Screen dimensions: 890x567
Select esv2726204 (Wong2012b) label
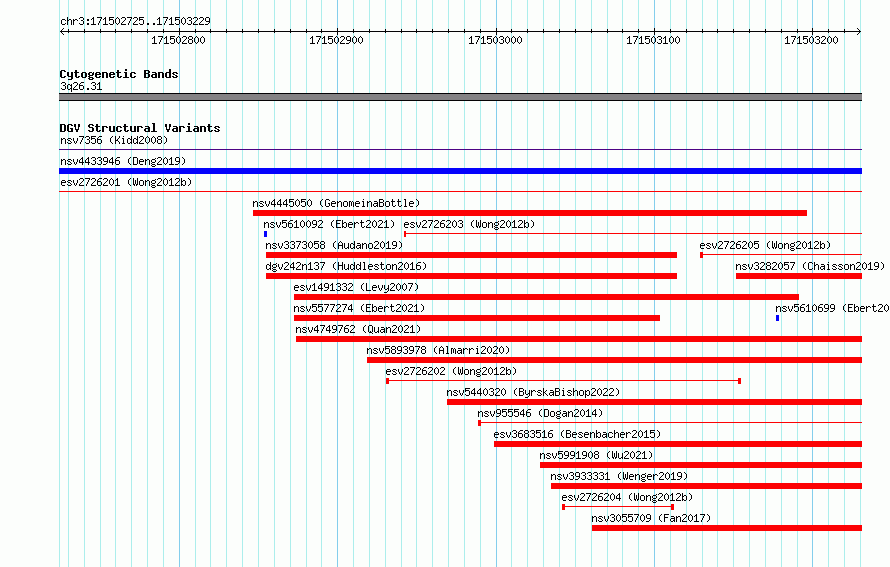pos(627,497)
